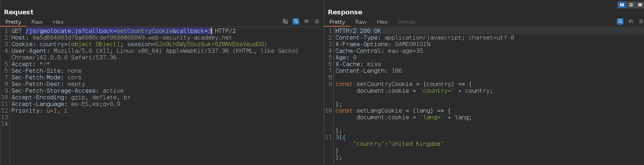Select the Pretty tab in Response panel

337,22
